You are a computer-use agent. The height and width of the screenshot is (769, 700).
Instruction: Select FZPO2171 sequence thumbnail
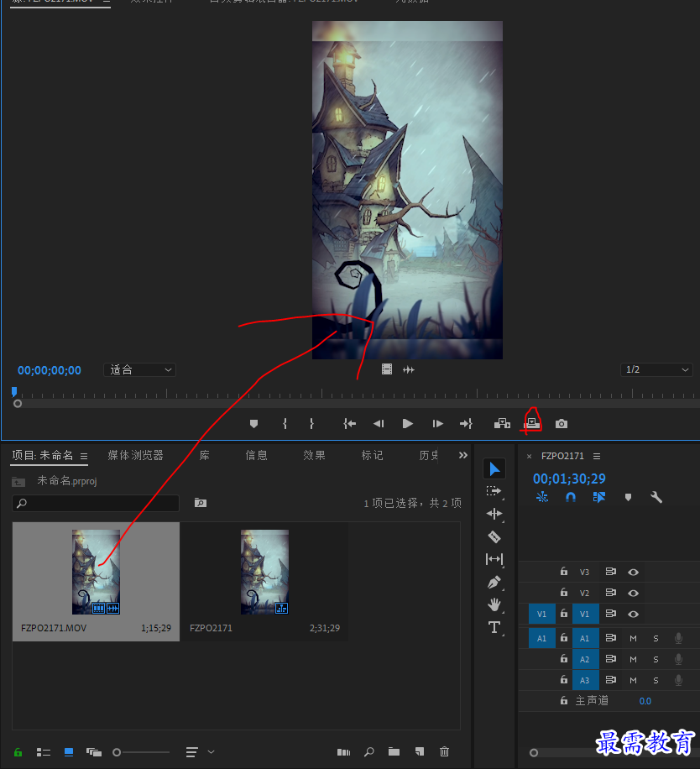click(264, 572)
